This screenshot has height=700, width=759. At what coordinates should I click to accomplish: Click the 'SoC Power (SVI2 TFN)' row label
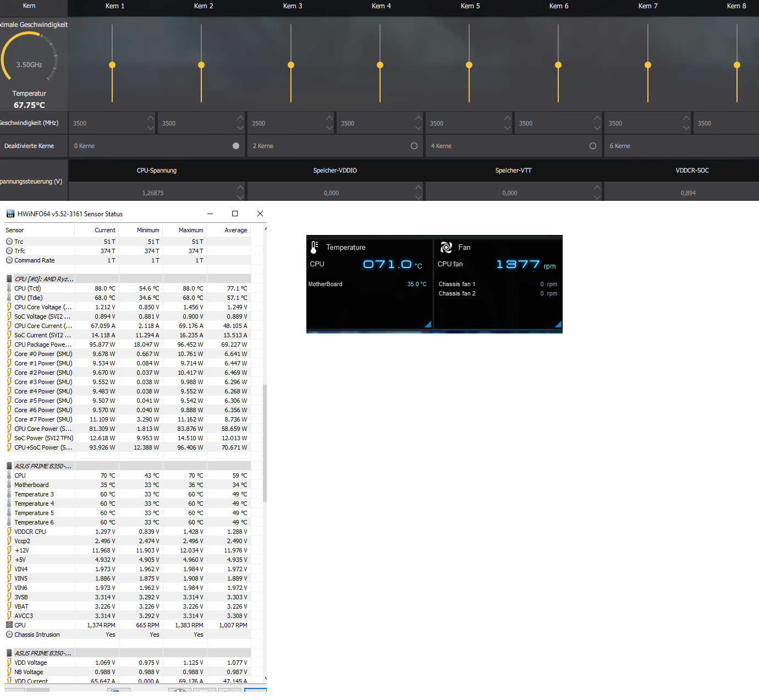point(43,438)
